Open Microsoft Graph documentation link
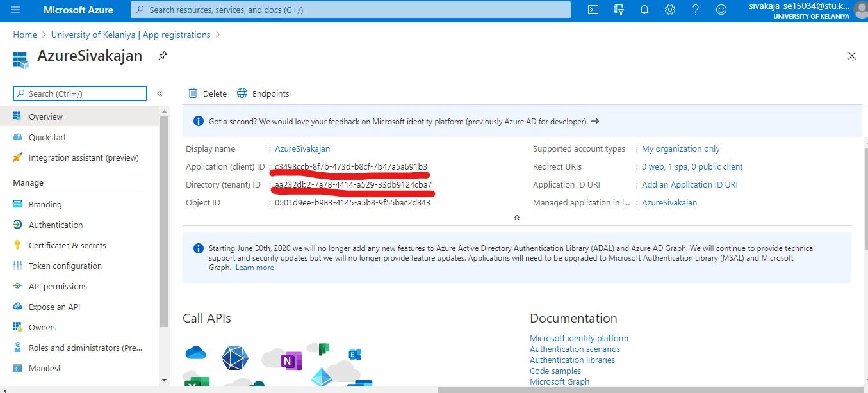Image resolution: width=868 pixels, height=393 pixels. (x=559, y=381)
